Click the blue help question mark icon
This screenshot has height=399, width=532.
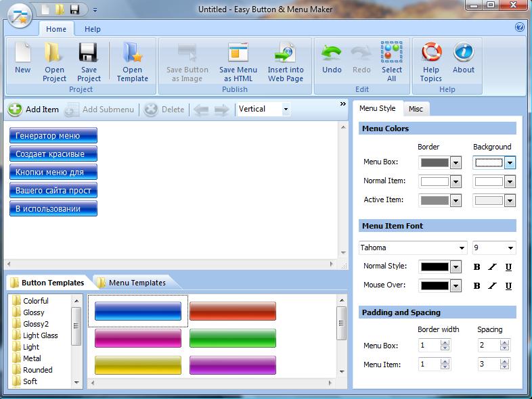click(x=519, y=28)
